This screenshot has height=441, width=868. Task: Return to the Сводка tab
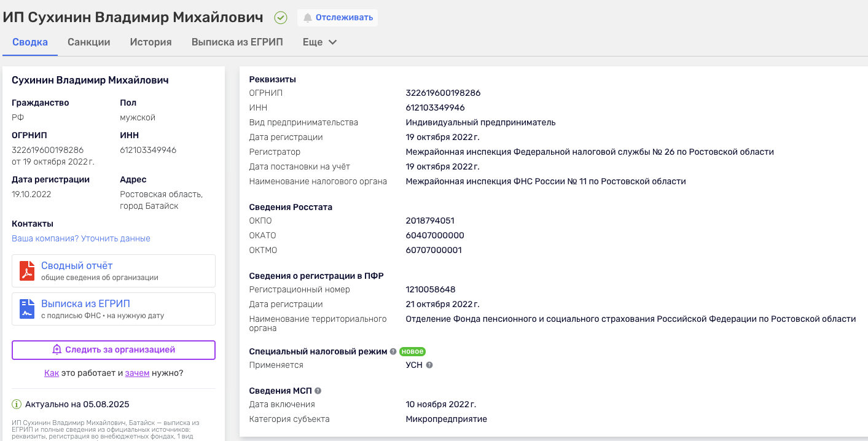(x=29, y=42)
